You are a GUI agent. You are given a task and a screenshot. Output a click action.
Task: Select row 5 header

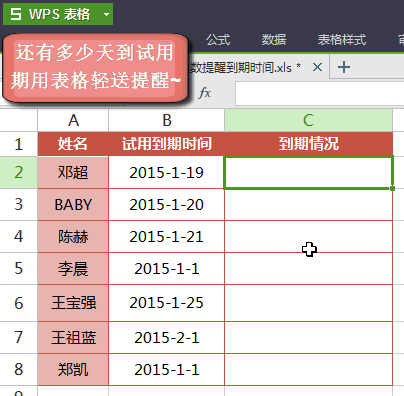coord(18,268)
